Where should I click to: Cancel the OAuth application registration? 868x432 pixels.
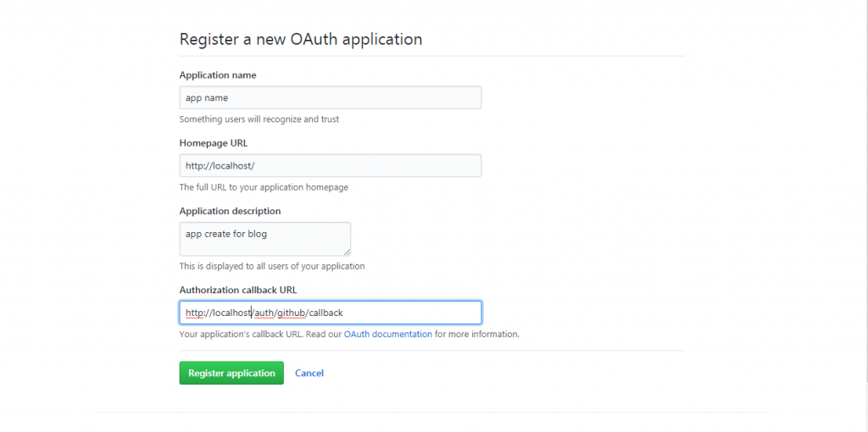click(x=309, y=373)
